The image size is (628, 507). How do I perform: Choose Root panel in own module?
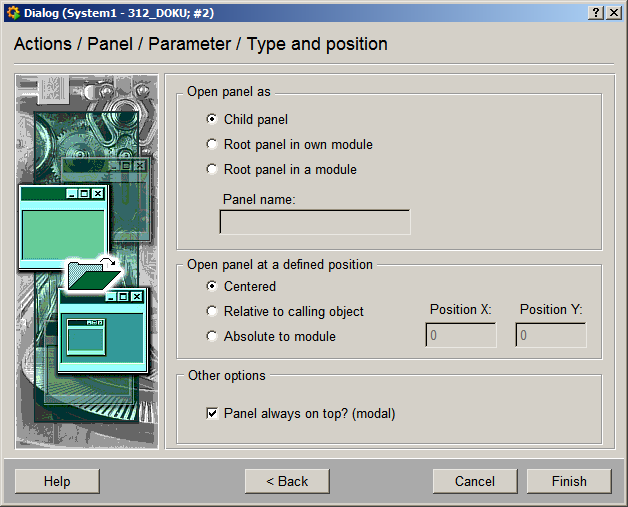212,144
